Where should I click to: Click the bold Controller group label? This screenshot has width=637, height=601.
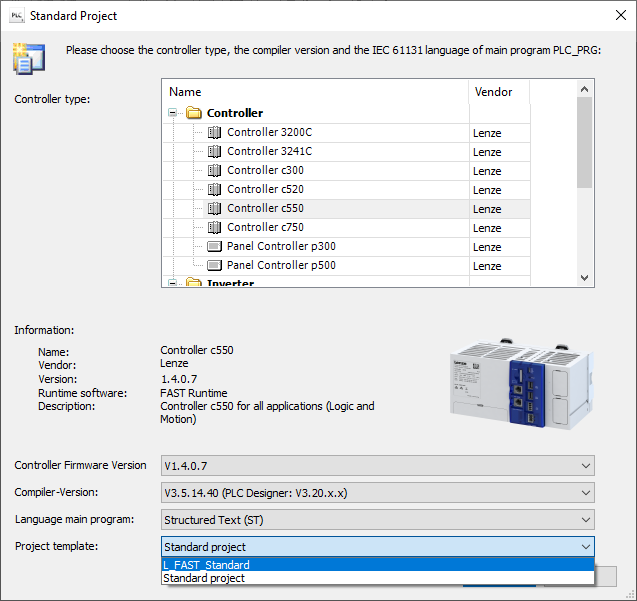click(235, 113)
